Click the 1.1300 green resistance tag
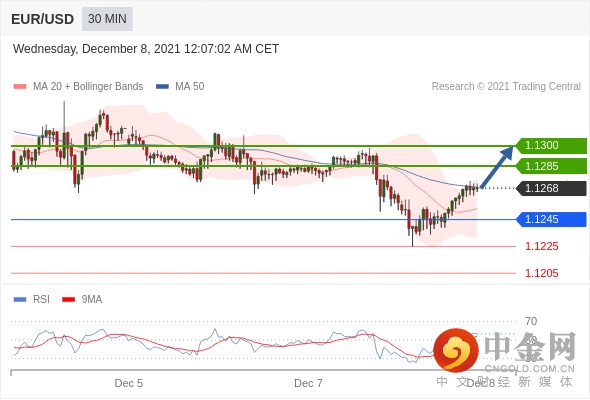This screenshot has width=590, height=400. click(x=551, y=145)
